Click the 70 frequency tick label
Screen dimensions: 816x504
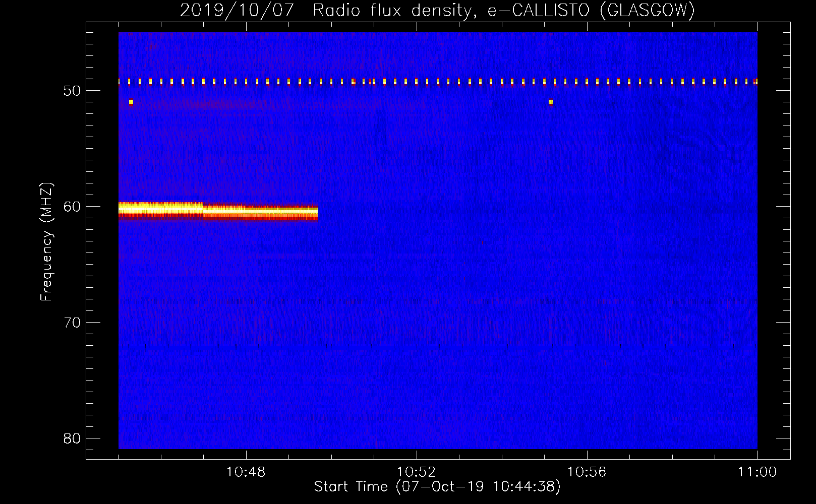pos(72,323)
